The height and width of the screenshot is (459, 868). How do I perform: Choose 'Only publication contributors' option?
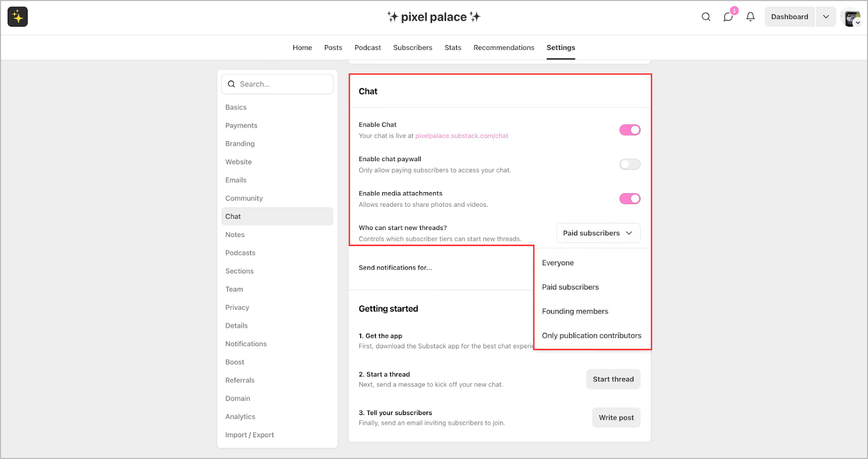pos(591,335)
